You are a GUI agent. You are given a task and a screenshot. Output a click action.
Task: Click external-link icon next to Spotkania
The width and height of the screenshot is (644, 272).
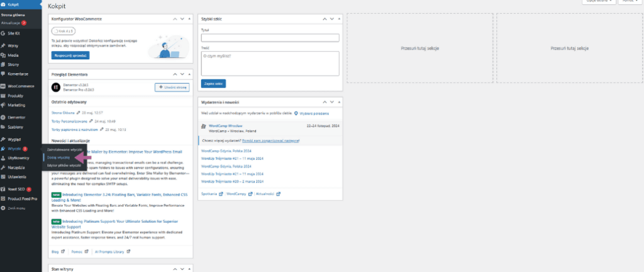click(221, 193)
